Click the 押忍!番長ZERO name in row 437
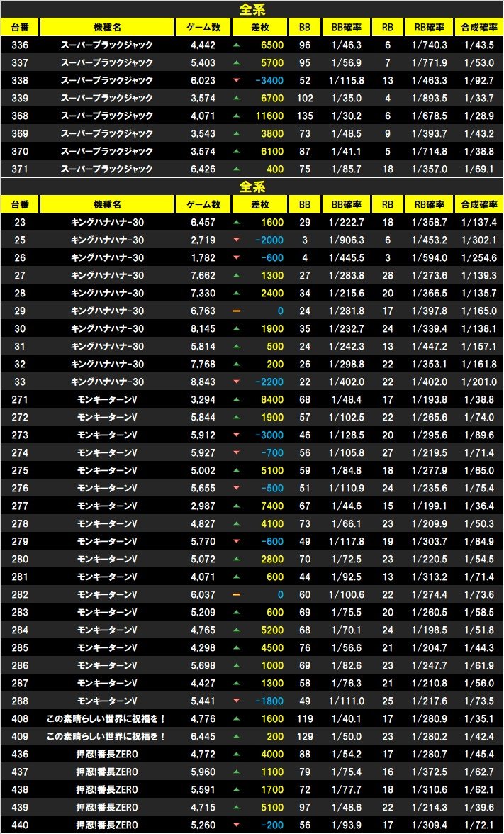 pyautogui.click(x=107, y=772)
